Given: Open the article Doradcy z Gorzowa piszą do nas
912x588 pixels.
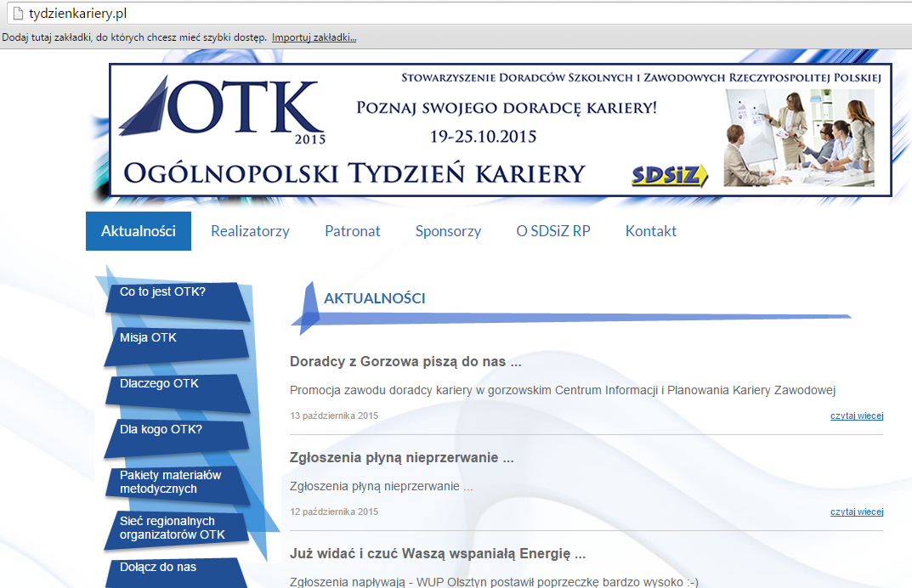Looking at the screenshot, I should click(405, 362).
